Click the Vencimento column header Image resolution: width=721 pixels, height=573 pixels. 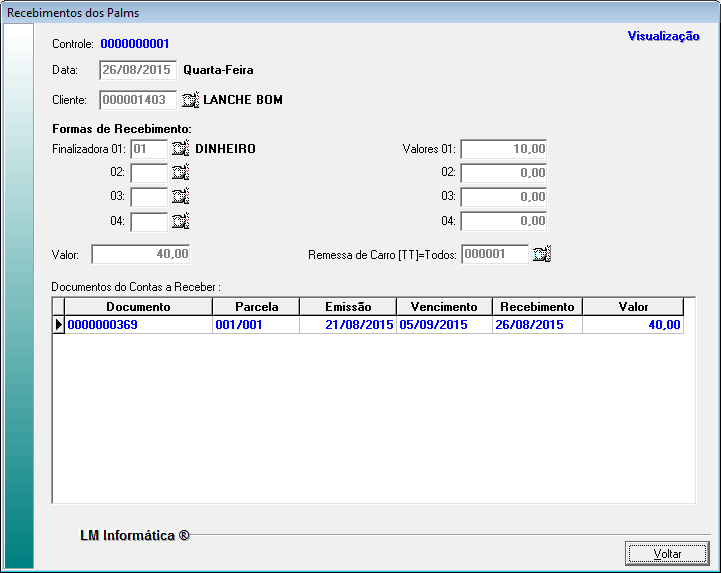pos(444,307)
